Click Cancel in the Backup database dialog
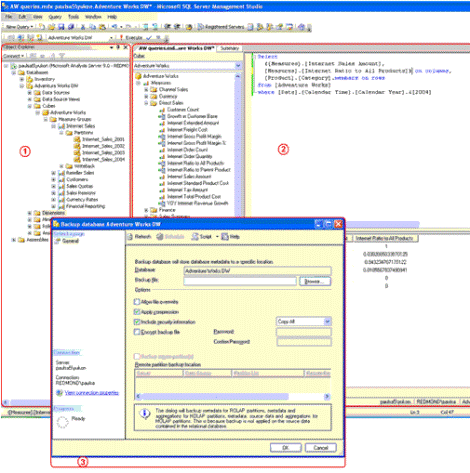Screen dimensions: 470x473 pos(321,447)
